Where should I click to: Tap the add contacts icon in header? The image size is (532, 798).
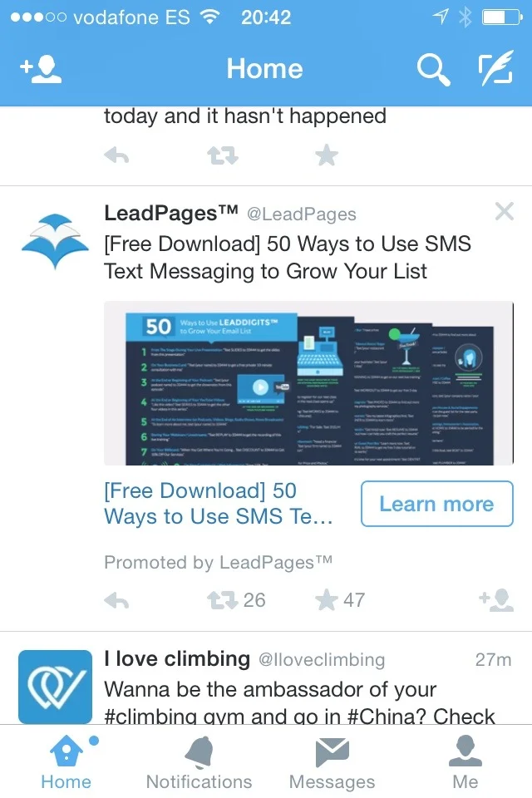(41, 69)
